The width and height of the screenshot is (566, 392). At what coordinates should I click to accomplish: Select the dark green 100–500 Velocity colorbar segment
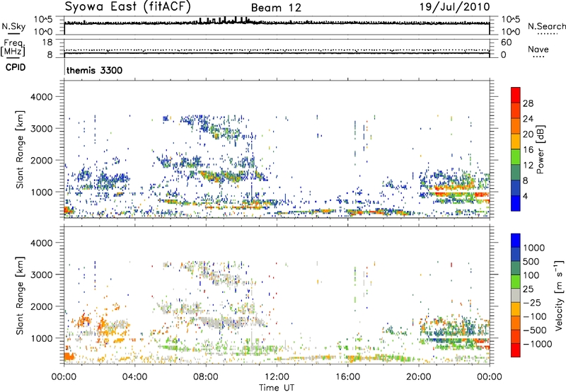516,268
